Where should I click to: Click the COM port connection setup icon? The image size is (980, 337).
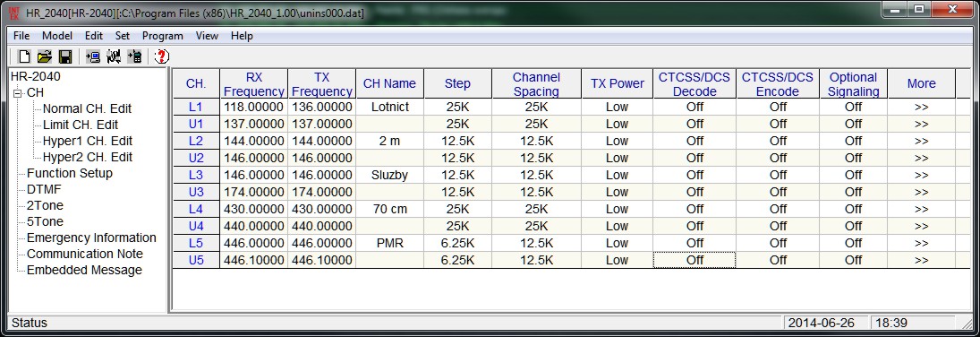click(114, 56)
